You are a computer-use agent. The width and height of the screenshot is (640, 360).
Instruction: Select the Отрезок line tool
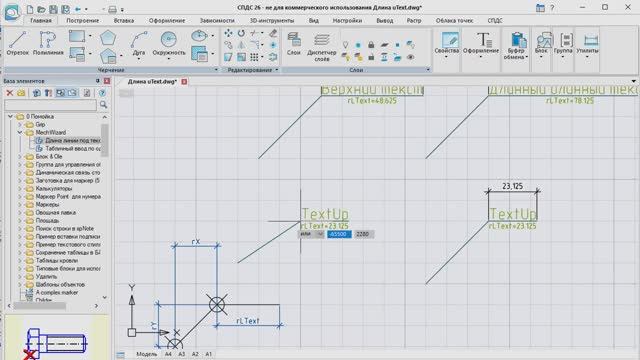[18, 43]
